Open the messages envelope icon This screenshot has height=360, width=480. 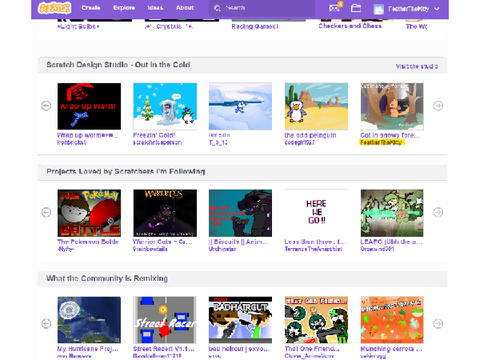coord(335,8)
